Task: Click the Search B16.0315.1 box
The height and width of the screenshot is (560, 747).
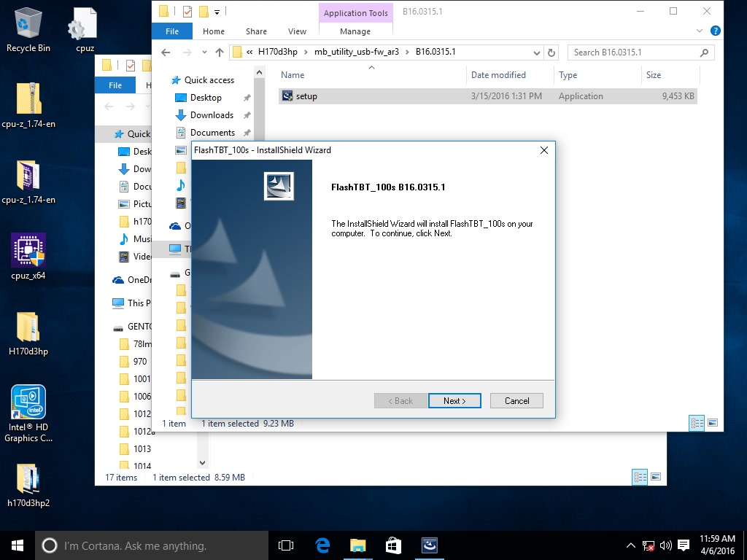Action: coord(635,52)
